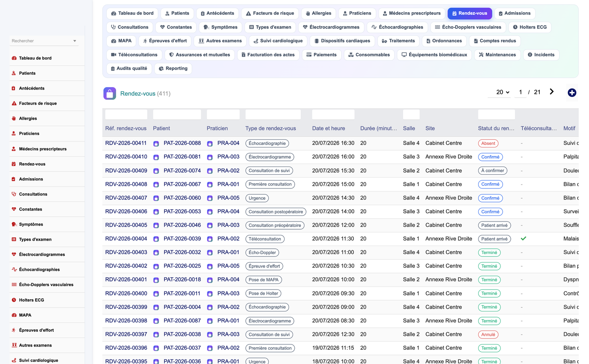This screenshot has width=589, height=364.
Task: Click the gauge icon beside MAPA in sidebar
Action: click(x=14, y=315)
